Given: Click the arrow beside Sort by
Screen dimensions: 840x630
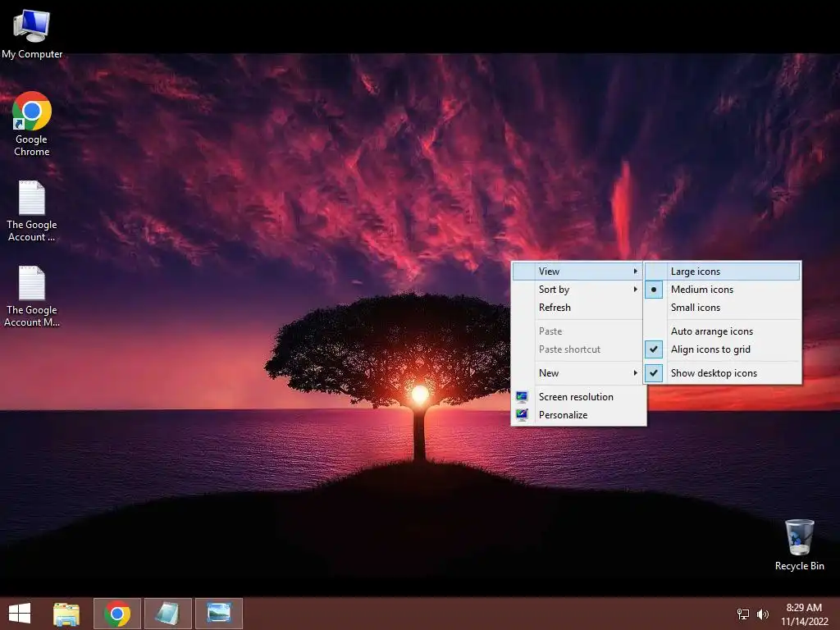Looking at the screenshot, I should coord(636,290).
